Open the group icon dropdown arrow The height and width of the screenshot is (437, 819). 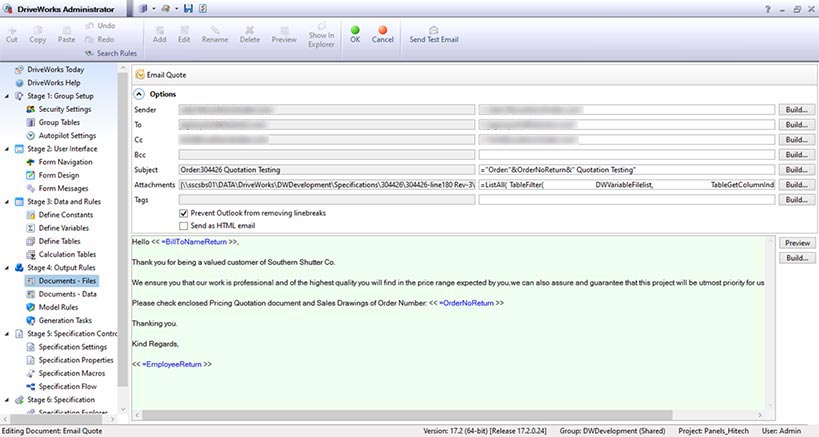point(154,9)
